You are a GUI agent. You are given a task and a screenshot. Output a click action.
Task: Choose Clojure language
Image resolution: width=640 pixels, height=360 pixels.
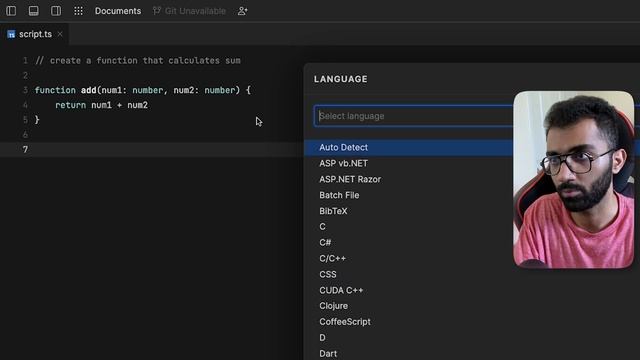pos(333,306)
